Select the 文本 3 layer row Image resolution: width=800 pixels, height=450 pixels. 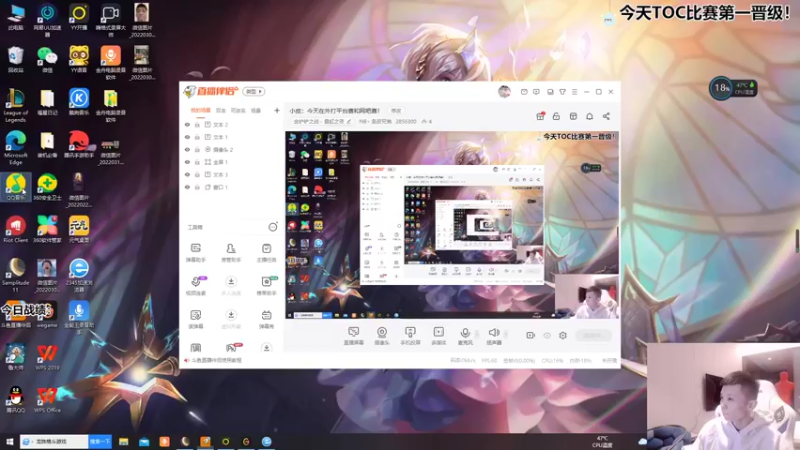click(x=232, y=174)
